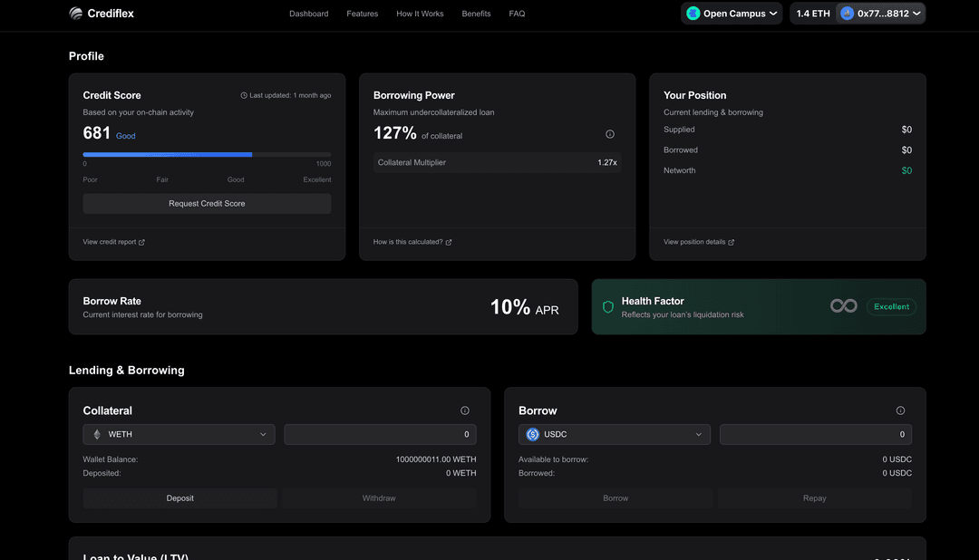
Task: Select the FAQ nav item
Action: pyautogui.click(x=517, y=14)
